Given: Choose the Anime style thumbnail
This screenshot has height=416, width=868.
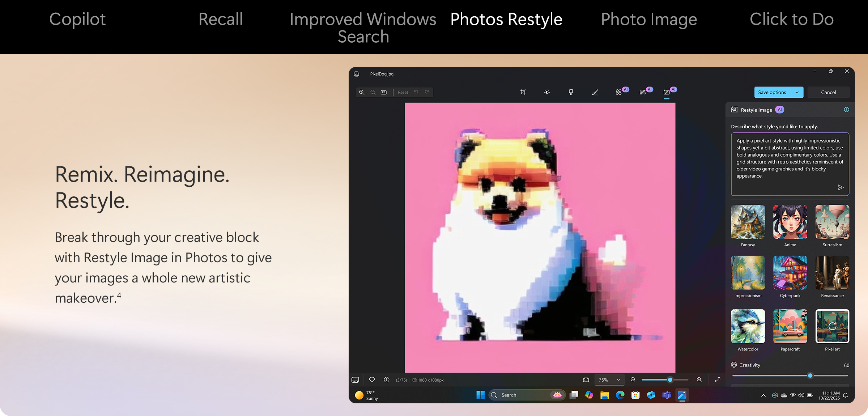Looking at the screenshot, I should [x=790, y=222].
